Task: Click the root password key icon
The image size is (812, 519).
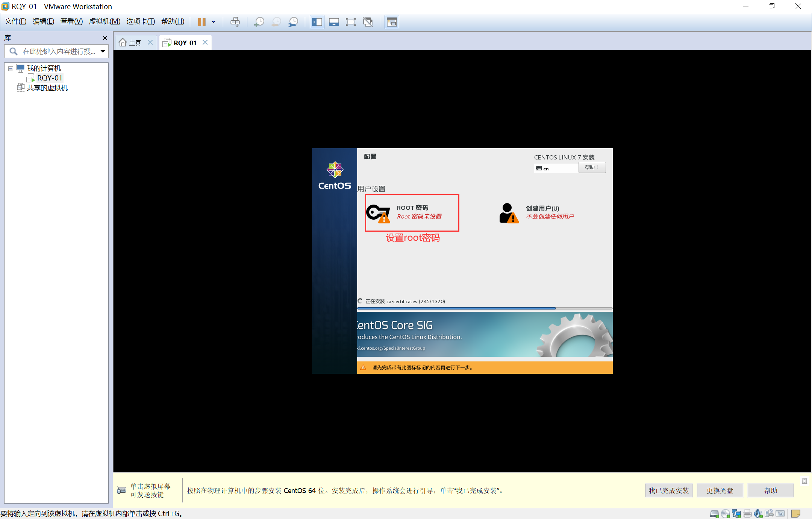Action: tap(378, 213)
